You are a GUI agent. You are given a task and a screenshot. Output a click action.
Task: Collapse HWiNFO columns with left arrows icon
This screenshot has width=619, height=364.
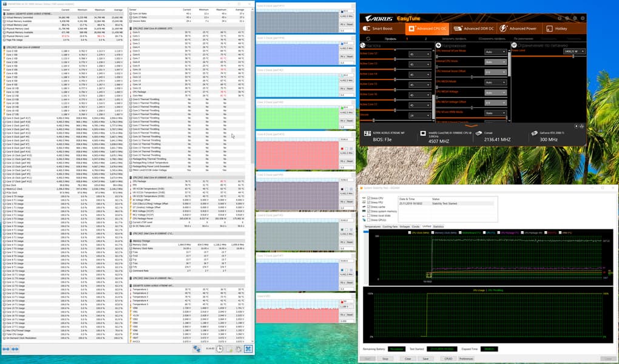(6, 349)
